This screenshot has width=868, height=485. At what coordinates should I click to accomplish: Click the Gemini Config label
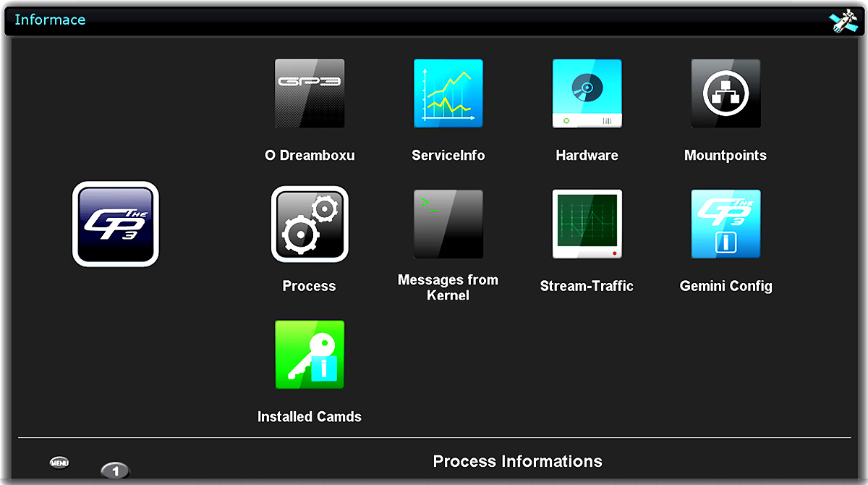click(x=726, y=286)
